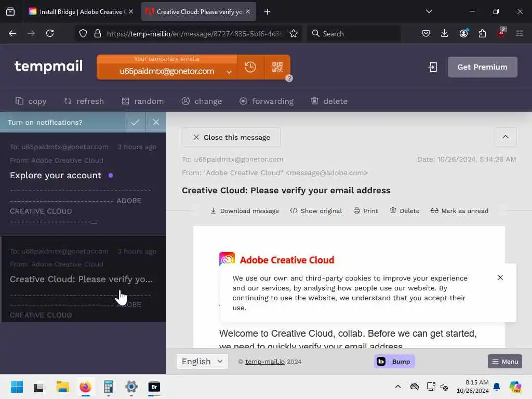Close the cookie notice
532x399 pixels.
click(500, 277)
